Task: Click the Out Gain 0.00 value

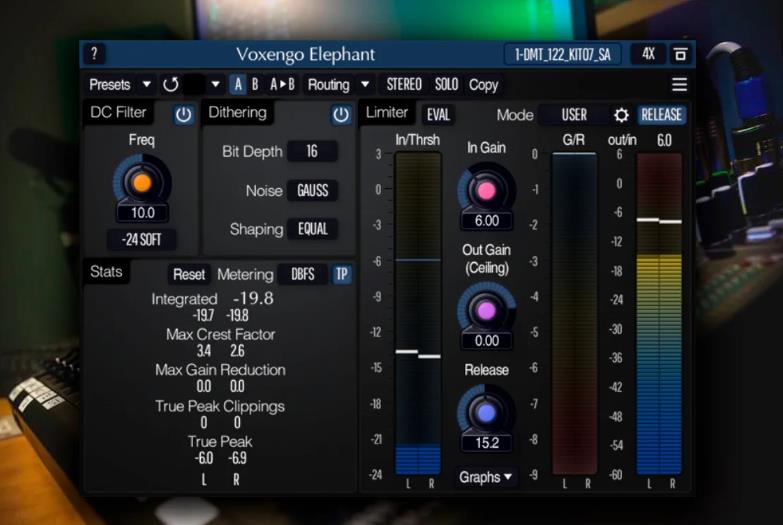Action: pos(486,341)
